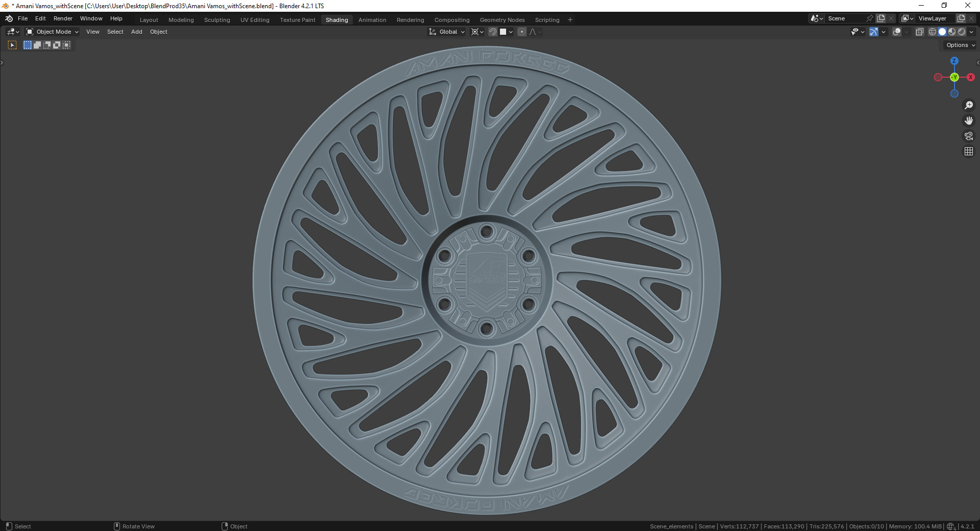The height and width of the screenshot is (531, 980).
Task: Toggle camera view with the camera icon
Action: 969,136
